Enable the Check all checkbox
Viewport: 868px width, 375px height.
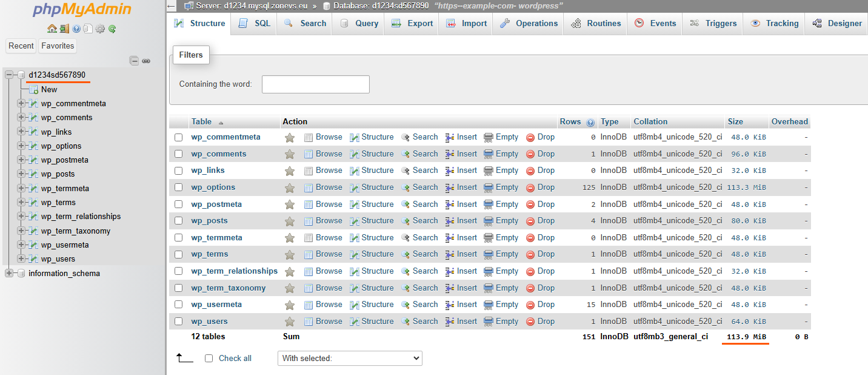click(x=209, y=358)
